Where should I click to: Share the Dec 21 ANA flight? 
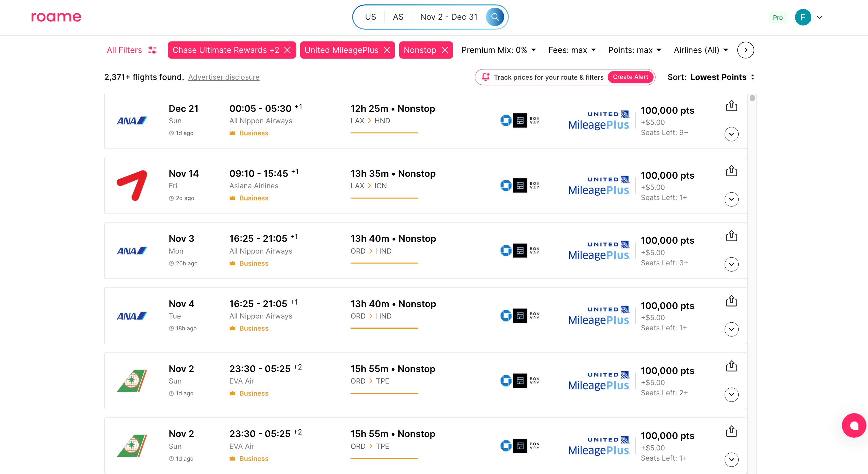click(731, 105)
